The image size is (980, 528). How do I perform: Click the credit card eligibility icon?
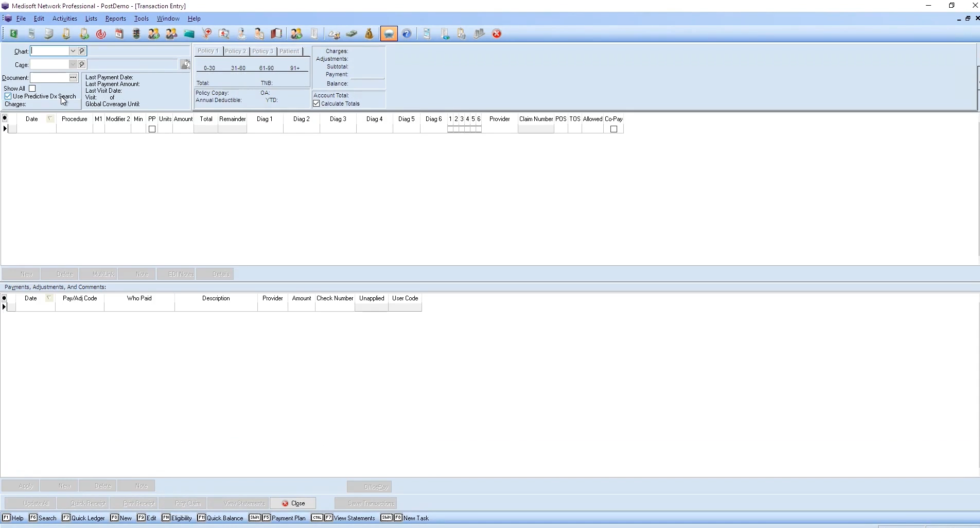click(x=189, y=33)
